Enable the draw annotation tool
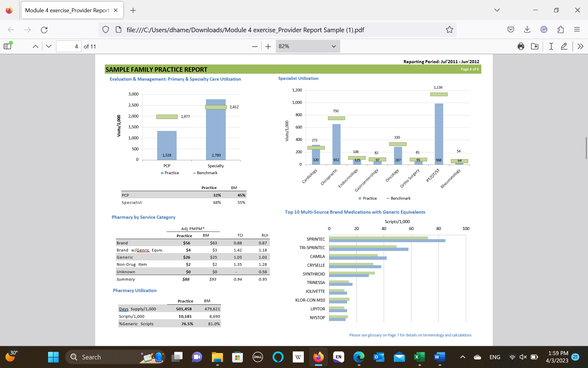Viewport: 588px width, 368px height. (564, 46)
